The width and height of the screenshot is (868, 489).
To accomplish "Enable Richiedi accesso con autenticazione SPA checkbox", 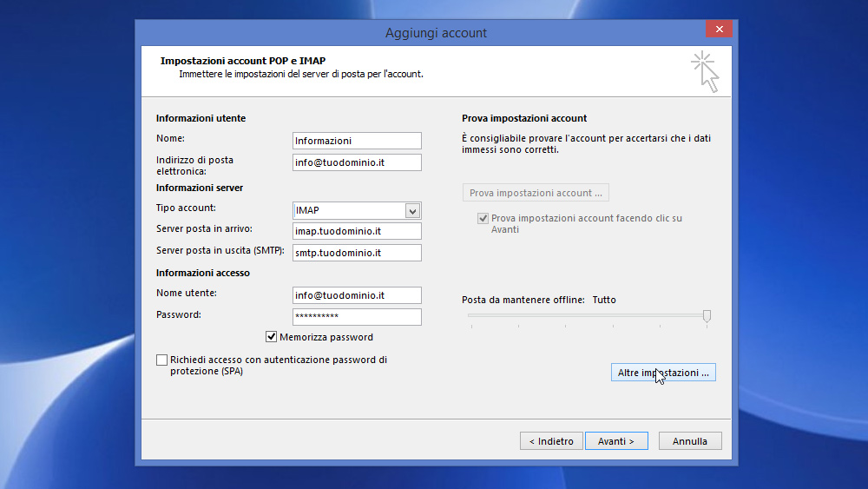I will click(x=161, y=360).
